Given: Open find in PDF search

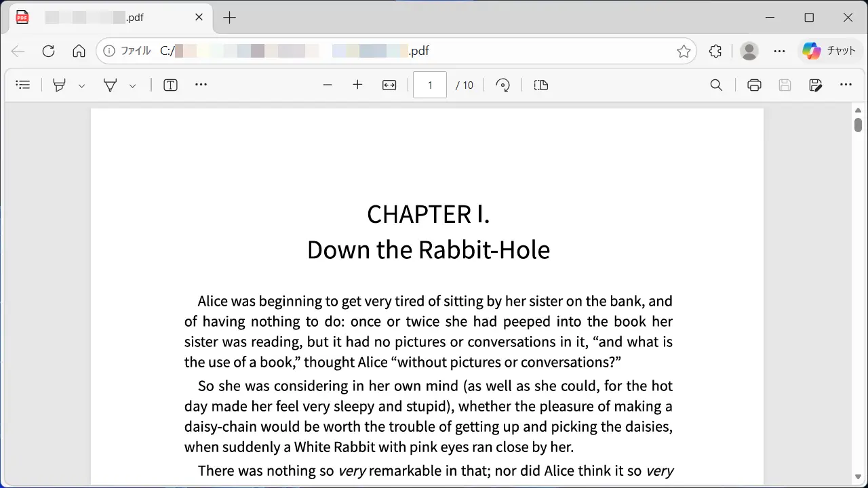Looking at the screenshot, I should (x=716, y=85).
